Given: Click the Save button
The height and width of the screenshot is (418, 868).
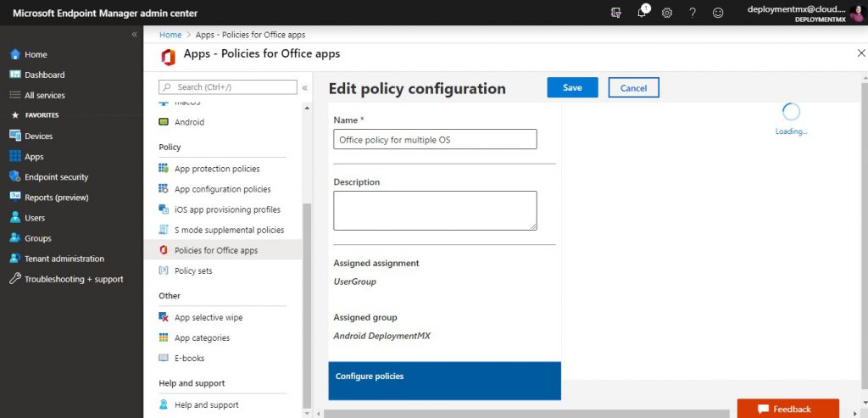Looking at the screenshot, I should pos(572,87).
